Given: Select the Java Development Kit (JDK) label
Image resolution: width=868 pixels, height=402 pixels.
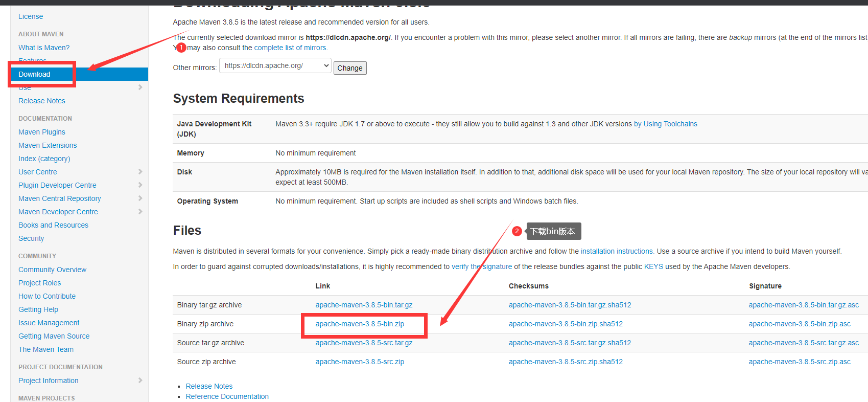Looking at the screenshot, I should [214, 129].
